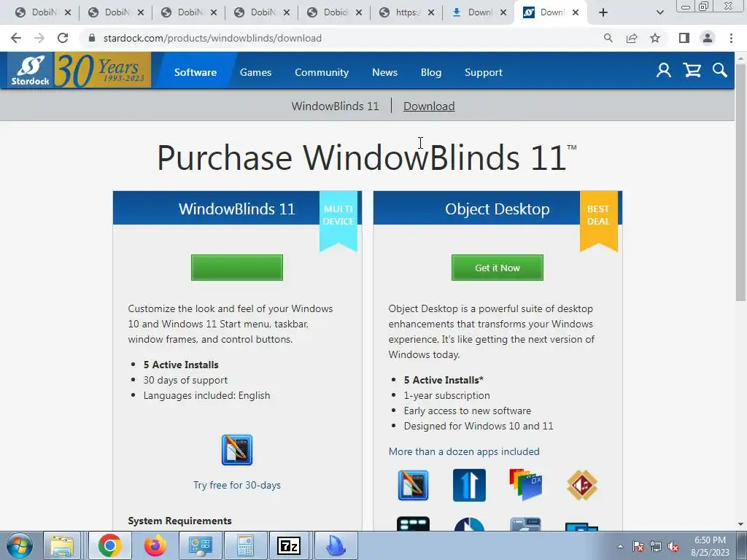The image size is (747, 560).
Task: Click the '1-year subscription' text
Action: [x=447, y=395]
